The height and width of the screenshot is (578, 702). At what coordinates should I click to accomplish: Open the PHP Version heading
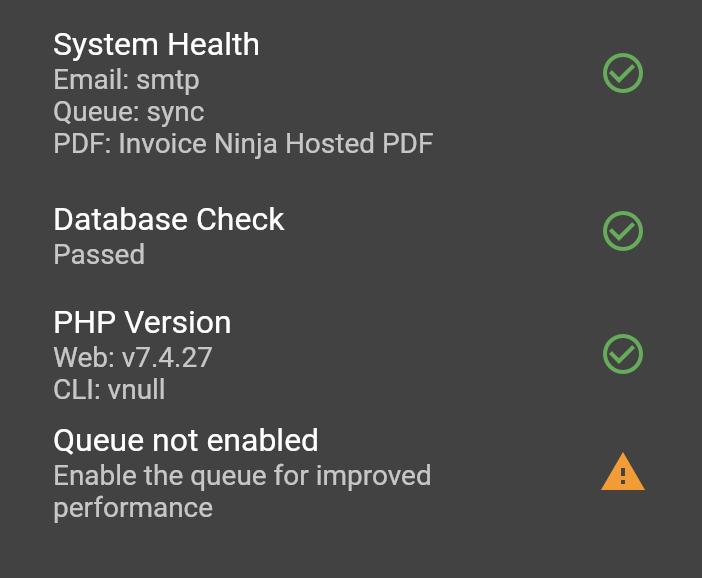coord(142,322)
